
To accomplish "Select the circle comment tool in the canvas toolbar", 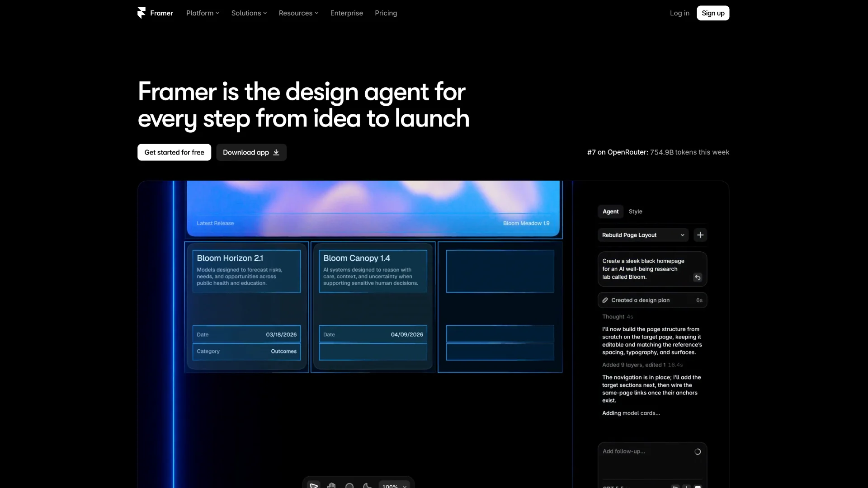I will pyautogui.click(x=349, y=486).
